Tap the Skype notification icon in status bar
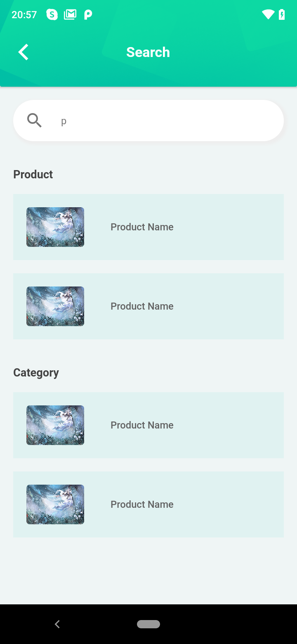Screen dimensions: 297x644 [52, 15]
